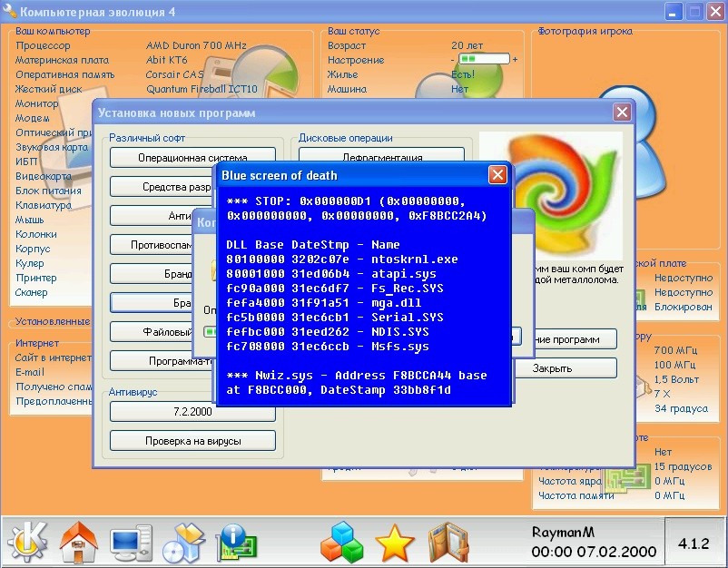728x568 pixels.
Task: Open the info circuit board icon
Action: (237, 542)
